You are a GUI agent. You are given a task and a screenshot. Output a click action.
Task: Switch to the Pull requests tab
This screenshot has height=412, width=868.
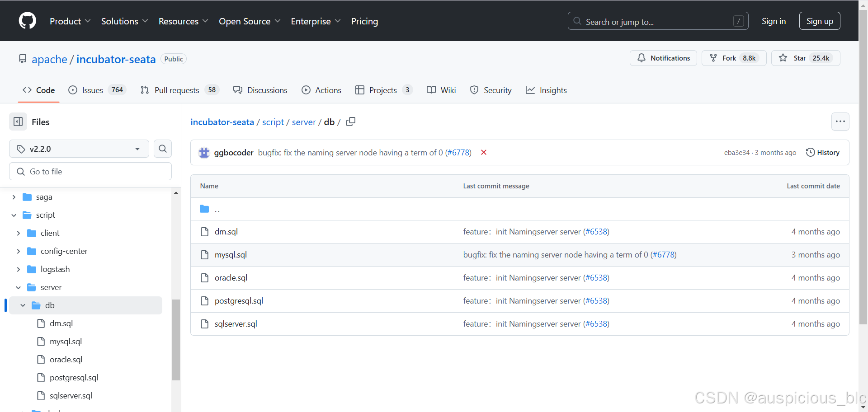(x=179, y=90)
